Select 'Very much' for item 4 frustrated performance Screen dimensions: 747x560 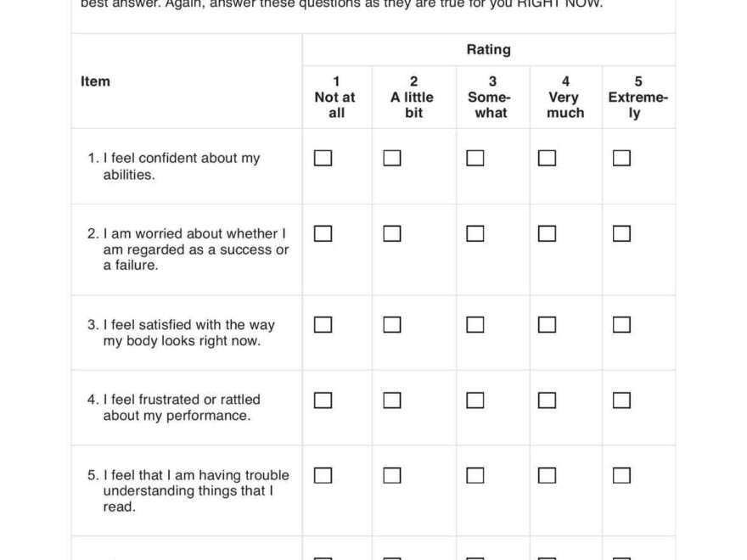pos(548,400)
